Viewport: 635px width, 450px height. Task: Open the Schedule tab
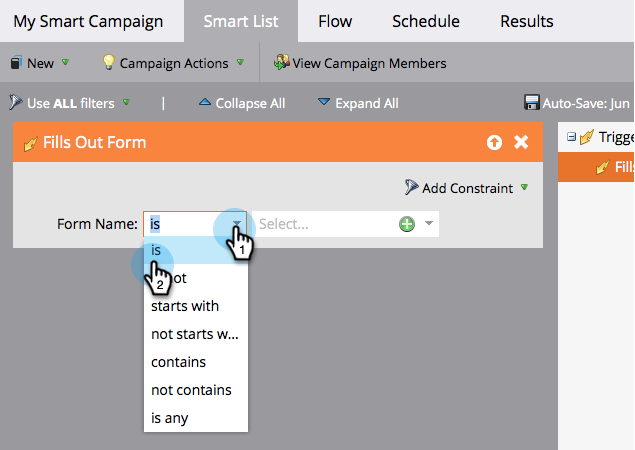[x=426, y=21]
